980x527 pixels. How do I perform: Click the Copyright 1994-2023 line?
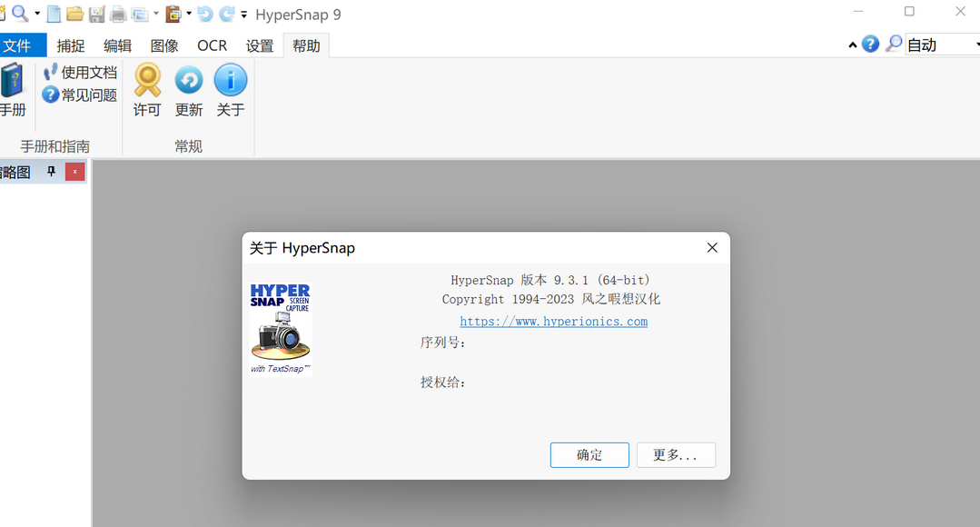[550, 300]
